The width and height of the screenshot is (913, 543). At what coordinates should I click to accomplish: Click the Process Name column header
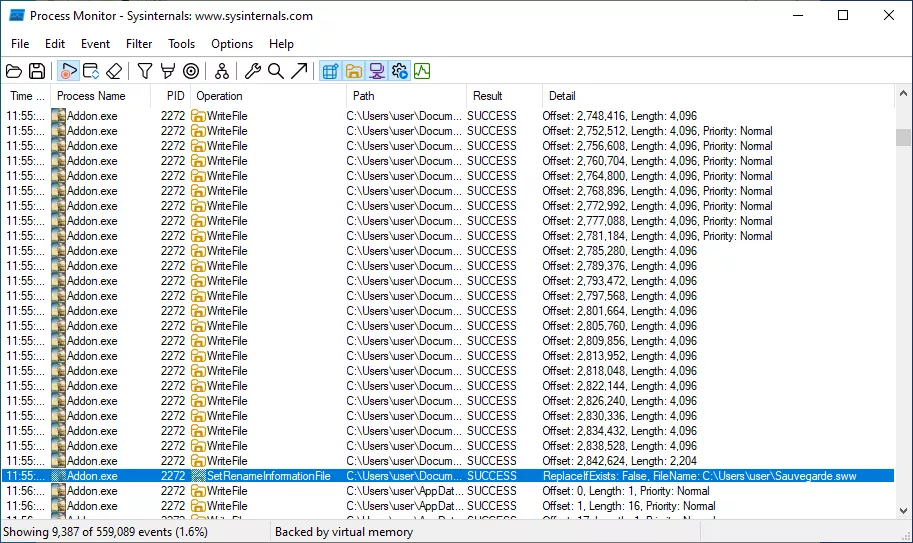(91, 96)
